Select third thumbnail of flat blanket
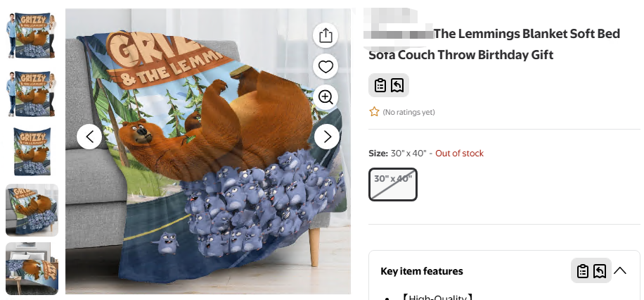This screenshot has width=644, height=300. click(x=32, y=151)
